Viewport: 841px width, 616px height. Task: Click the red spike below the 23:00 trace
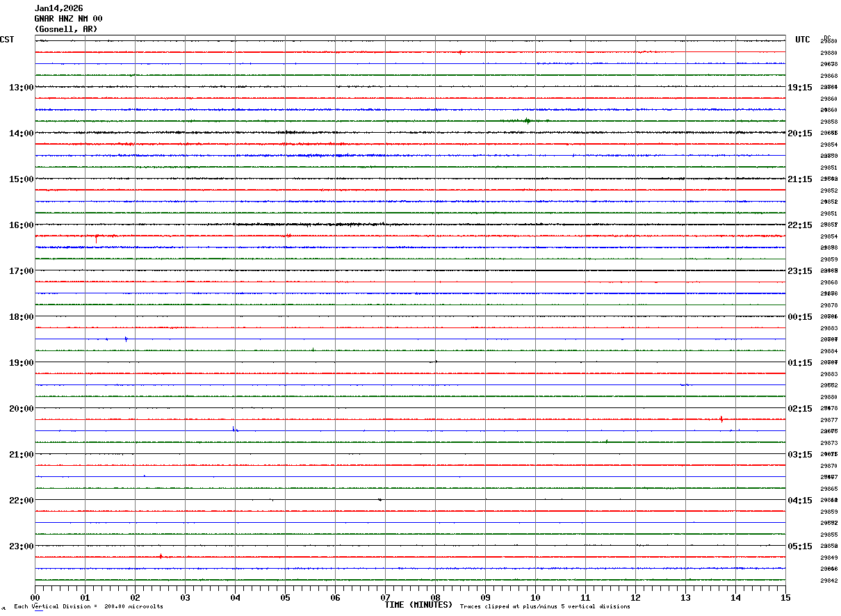[161, 556]
